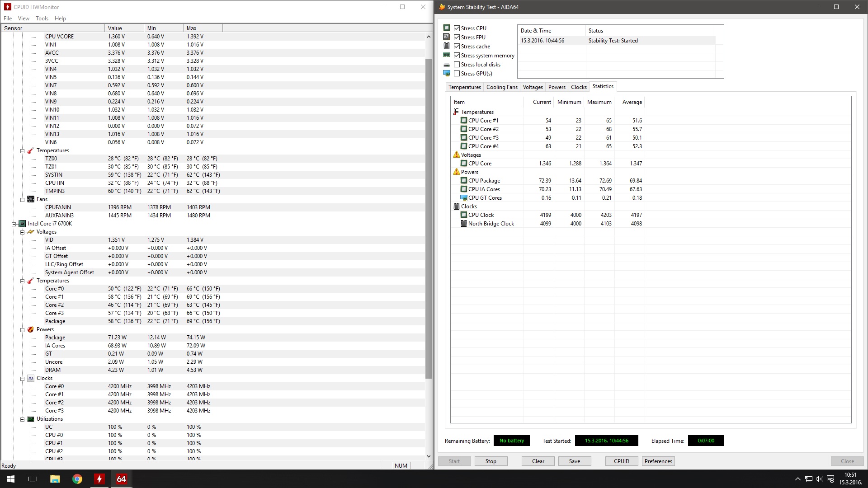Image resolution: width=868 pixels, height=488 pixels.
Task: Enable the Stress local disks checkbox
Action: pyautogui.click(x=457, y=65)
